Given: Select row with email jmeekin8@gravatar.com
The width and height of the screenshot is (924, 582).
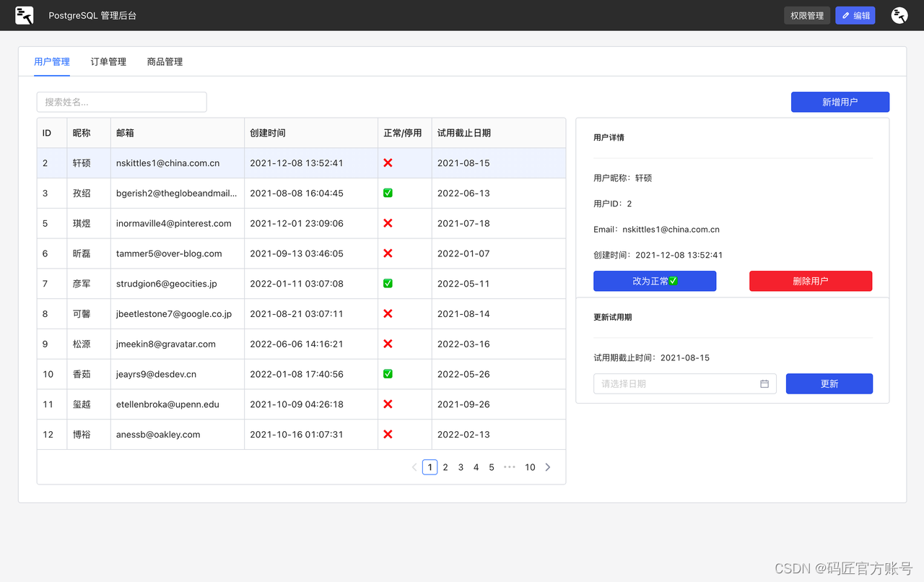Looking at the screenshot, I should (302, 344).
